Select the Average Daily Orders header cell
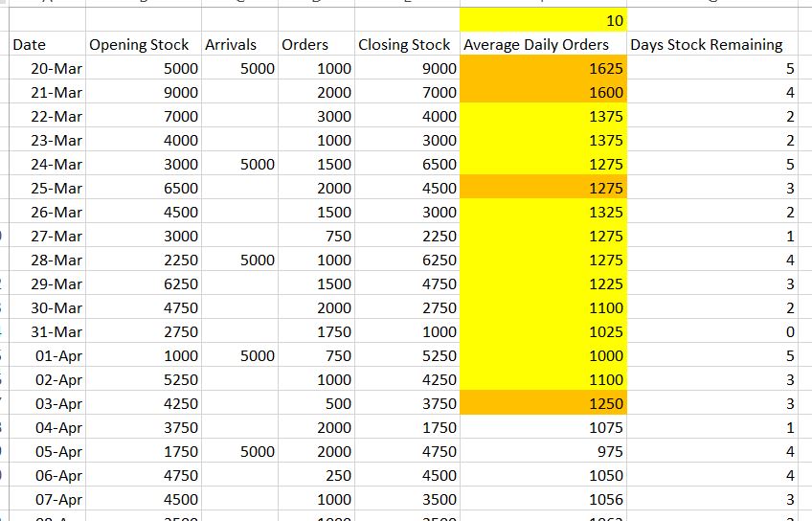Image resolution: width=812 pixels, height=521 pixels. [543, 45]
